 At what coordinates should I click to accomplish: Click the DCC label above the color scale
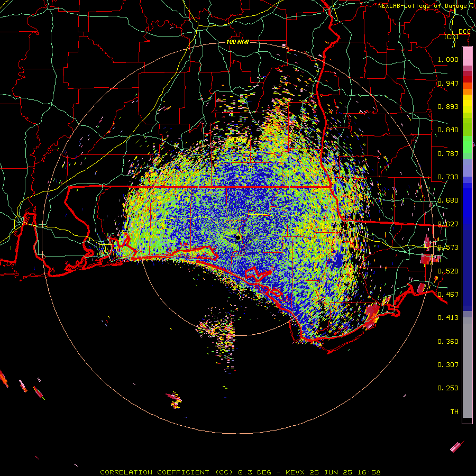(464, 32)
